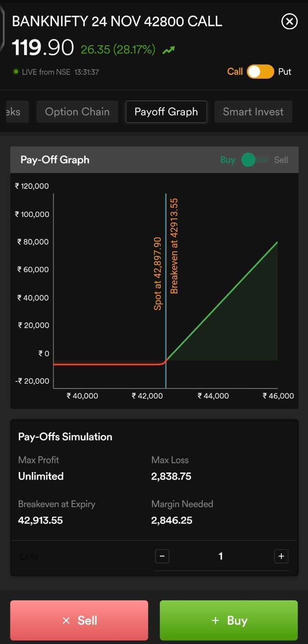Toggle the Buy/Sell payoff switch

(x=255, y=160)
